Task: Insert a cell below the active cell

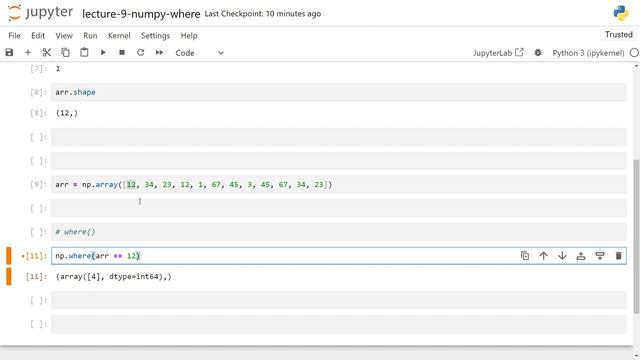Action: [x=600, y=256]
